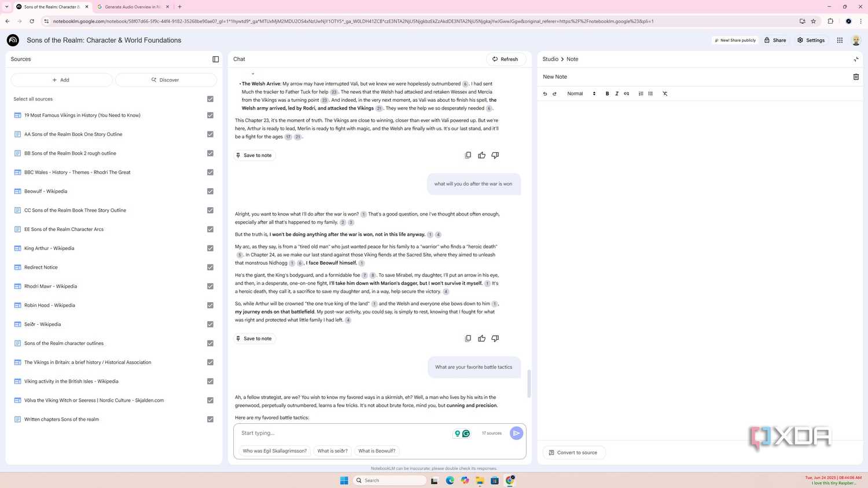Click the NotebookLM logo
The height and width of the screenshot is (488, 868).
13,40
